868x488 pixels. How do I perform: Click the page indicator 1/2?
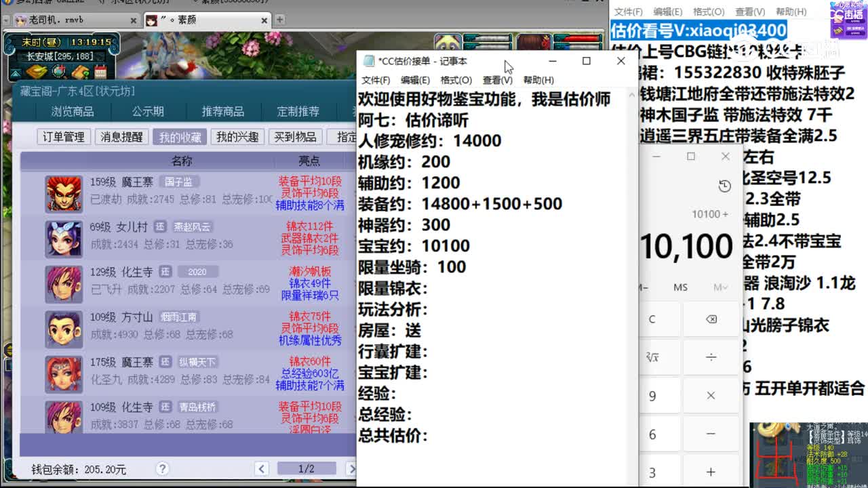[306, 468]
